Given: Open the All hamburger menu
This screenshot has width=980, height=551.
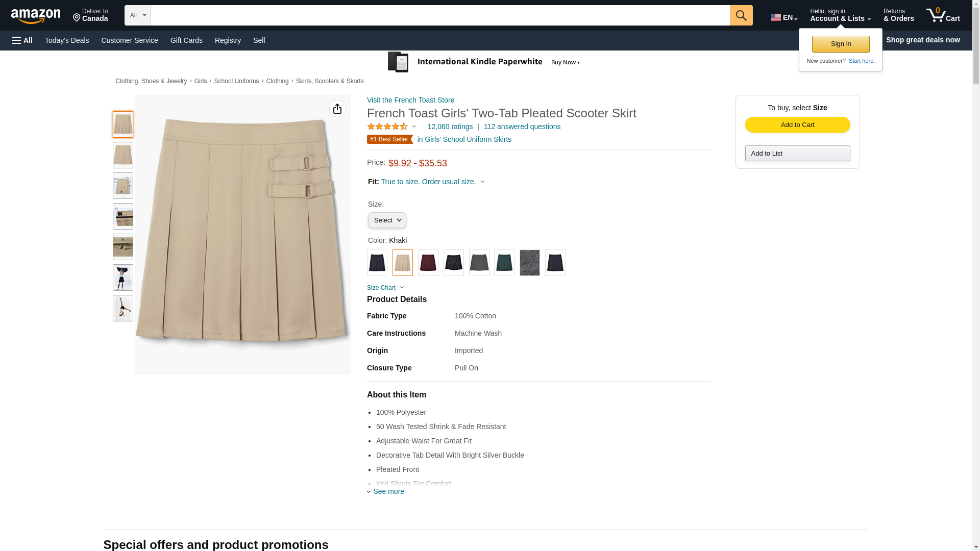Looking at the screenshot, I should (x=22, y=40).
